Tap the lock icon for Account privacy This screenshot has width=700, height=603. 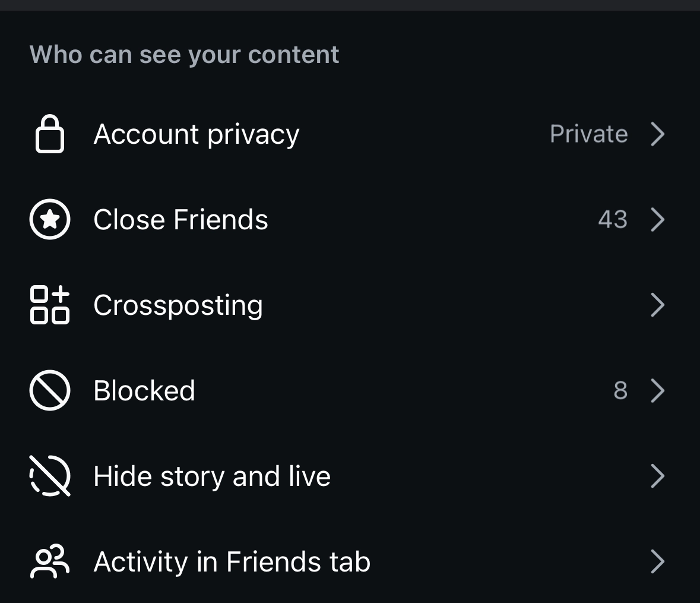50,134
